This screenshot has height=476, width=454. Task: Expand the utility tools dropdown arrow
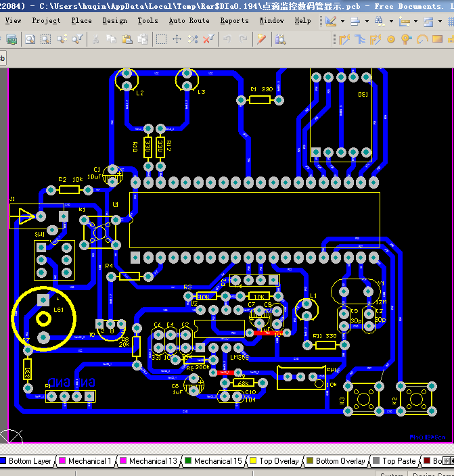coord(342,21)
